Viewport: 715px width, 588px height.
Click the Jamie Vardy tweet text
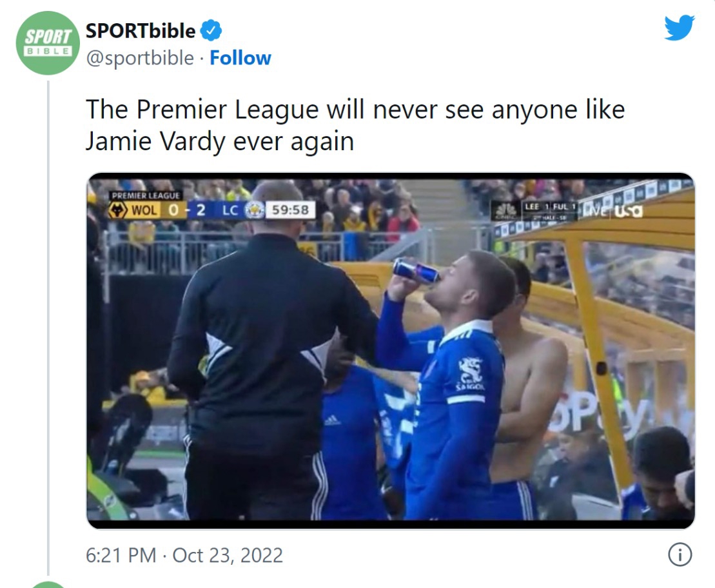(355, 125)
